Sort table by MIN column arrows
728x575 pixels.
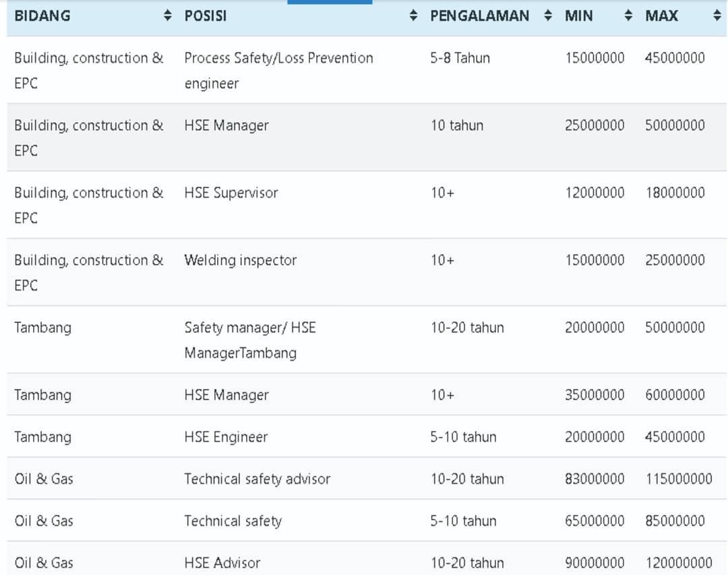[x=628, y=16]
